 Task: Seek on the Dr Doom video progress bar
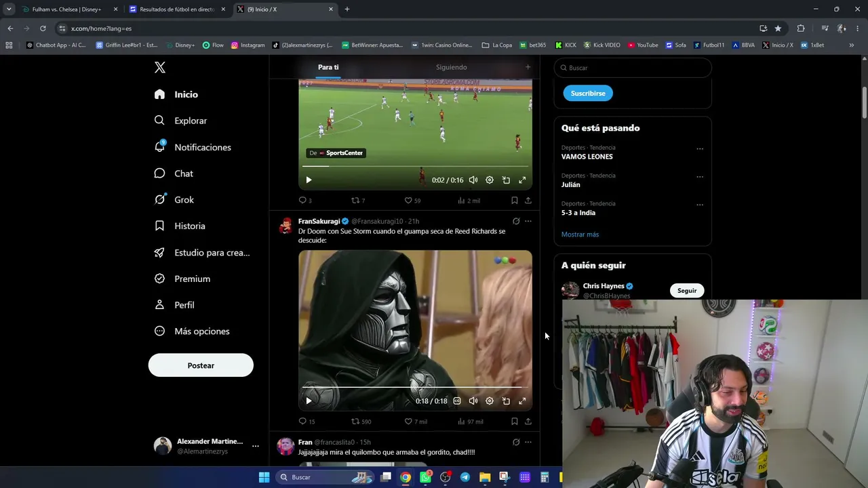click(x=415, y=387)
